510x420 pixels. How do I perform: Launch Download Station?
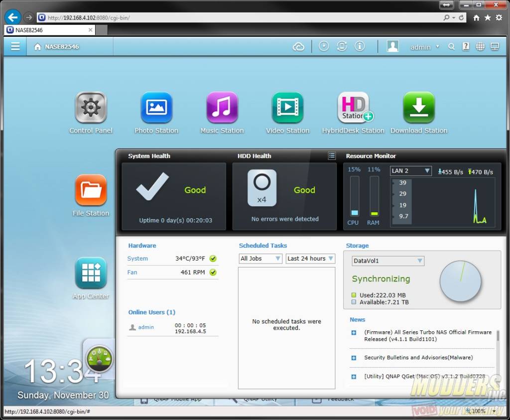[419, 107]
